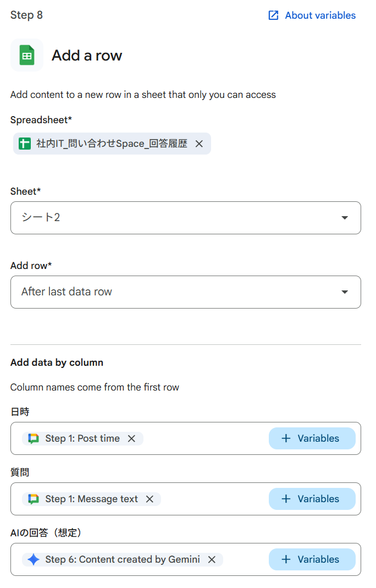Select the Step 6: Content created by Gemini chip
Screen dimensions: 376x588
pos(122,559)
